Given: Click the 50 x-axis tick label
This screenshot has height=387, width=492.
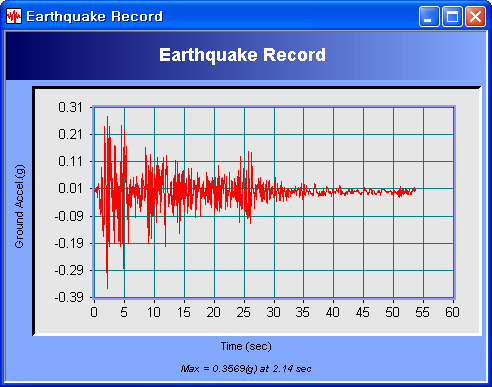Looking at the screenshot, I should click(x=392, y=312).
